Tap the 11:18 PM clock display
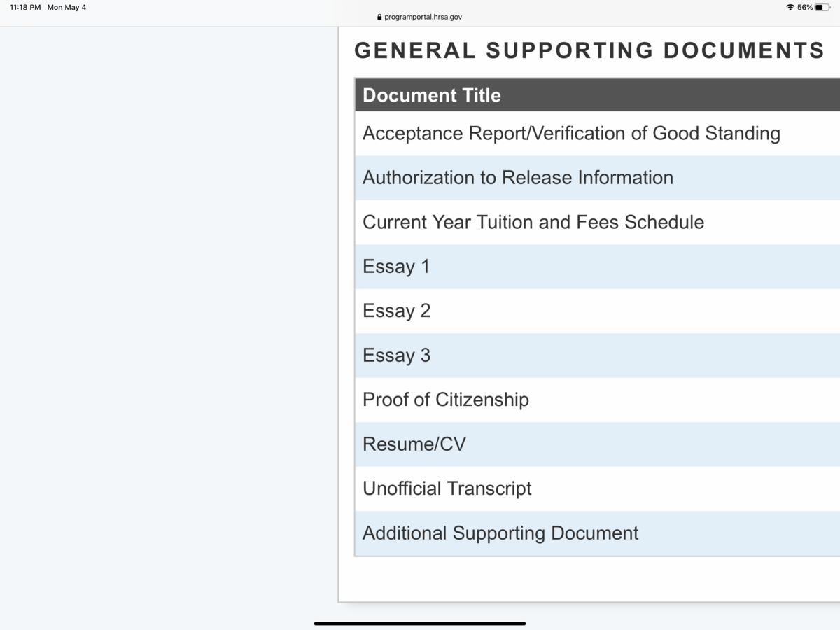The width and height of the screenshot is (840, 630). tap(25, 8)
